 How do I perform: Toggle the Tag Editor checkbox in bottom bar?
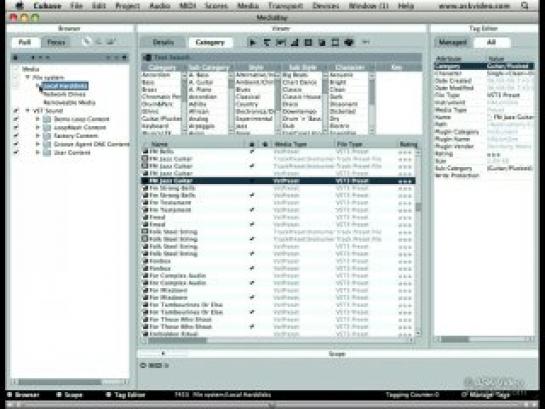(x=108, y=394)
